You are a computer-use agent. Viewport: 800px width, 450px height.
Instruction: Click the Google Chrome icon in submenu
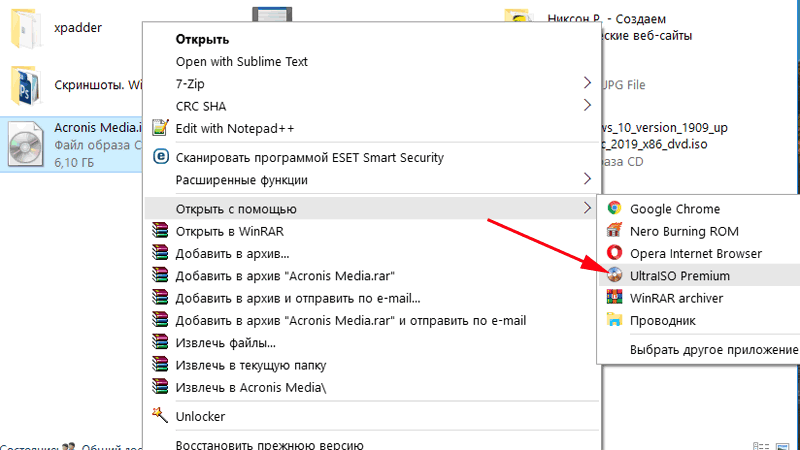[614, 208]
